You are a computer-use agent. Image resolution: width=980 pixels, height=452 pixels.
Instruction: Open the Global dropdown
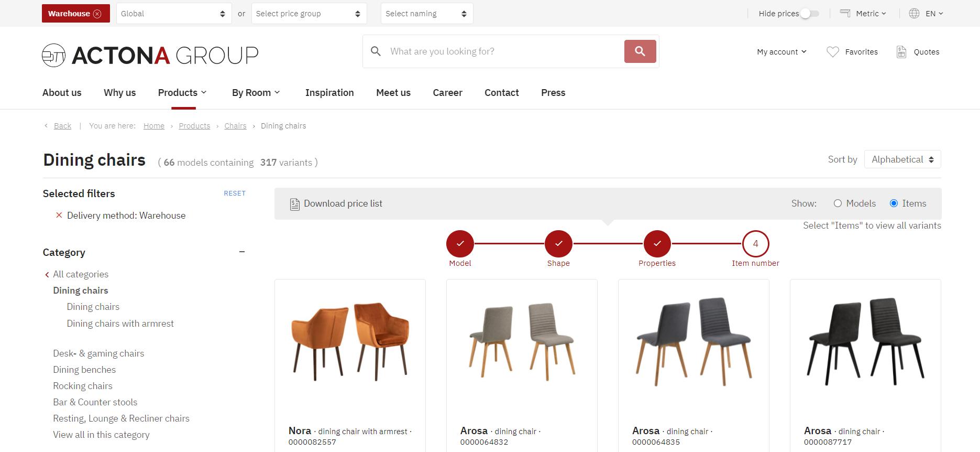click(x=174, y=14)
